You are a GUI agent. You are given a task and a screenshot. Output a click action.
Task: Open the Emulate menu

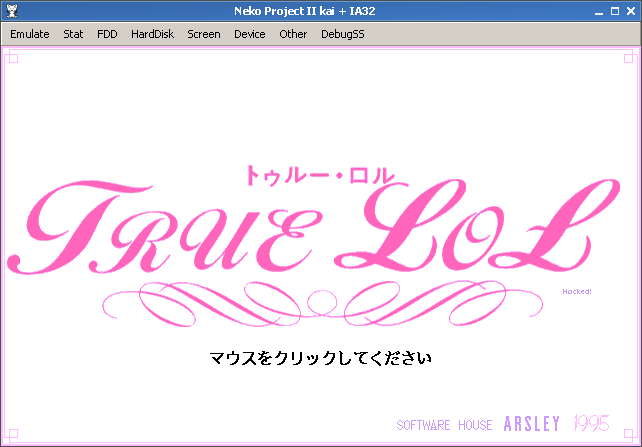click(29, 34)
